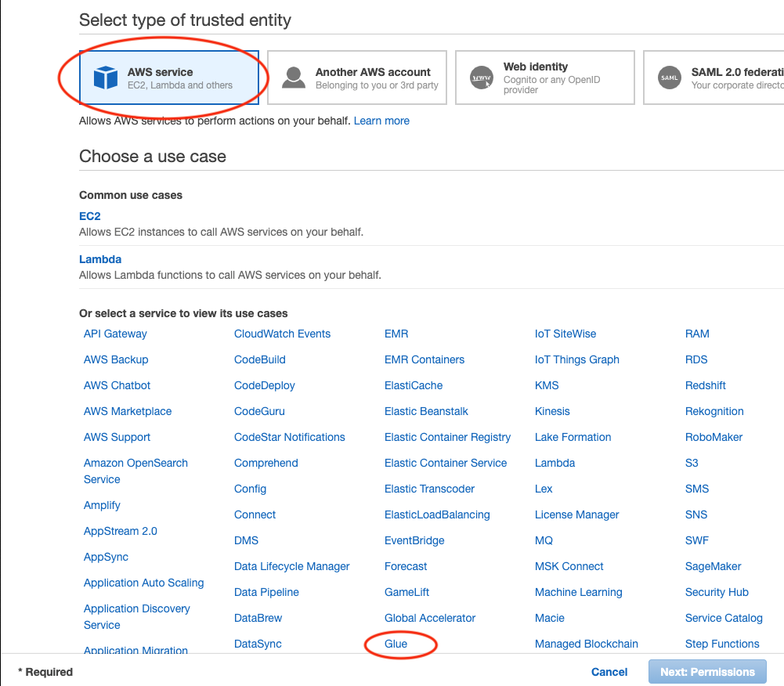
Task: Choose the Redshift service
Action: 706,385
